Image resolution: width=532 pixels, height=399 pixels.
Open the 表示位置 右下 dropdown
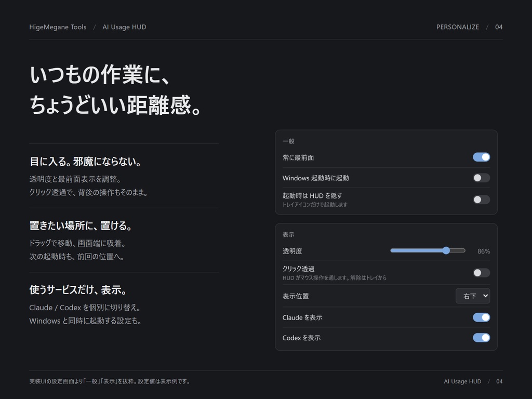(x=473, y=296)
